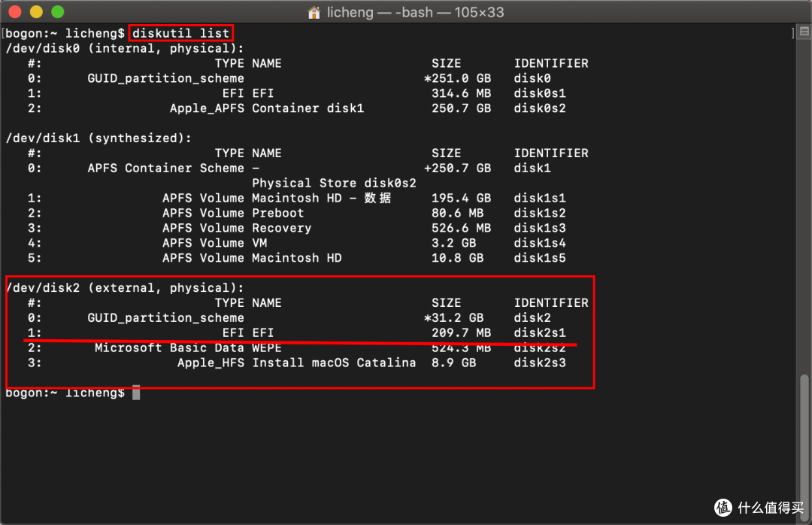Click the 'disk0s2' identifier in disk0 list

tap(540, 108)
